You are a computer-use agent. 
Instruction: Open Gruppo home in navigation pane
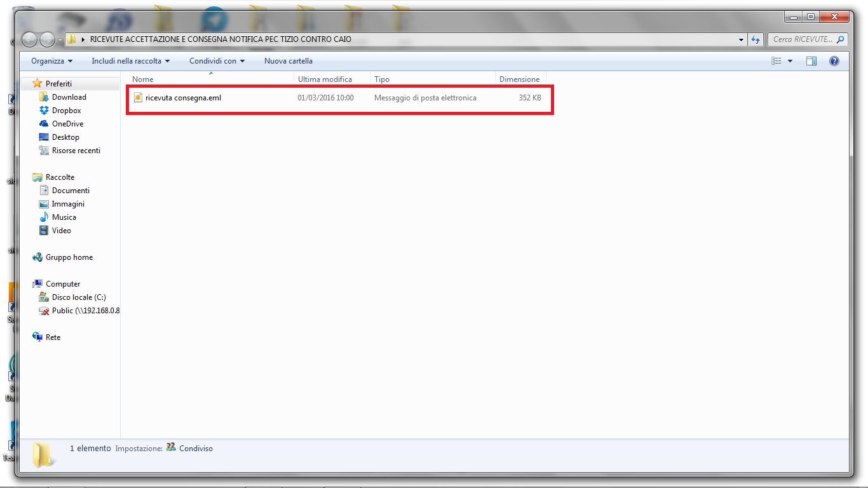pyautogui.click(x=69, y=257)
